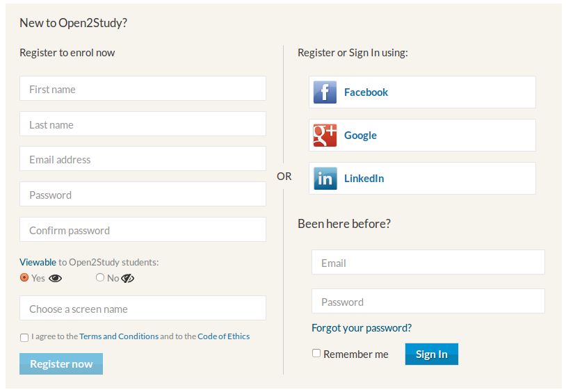
Task: Click the Facebook logo icon
Action: pyautogui.click(x=325, y=92)
